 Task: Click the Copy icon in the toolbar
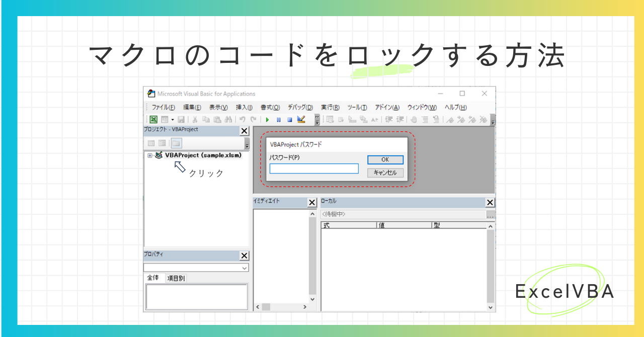click(206, 120)
